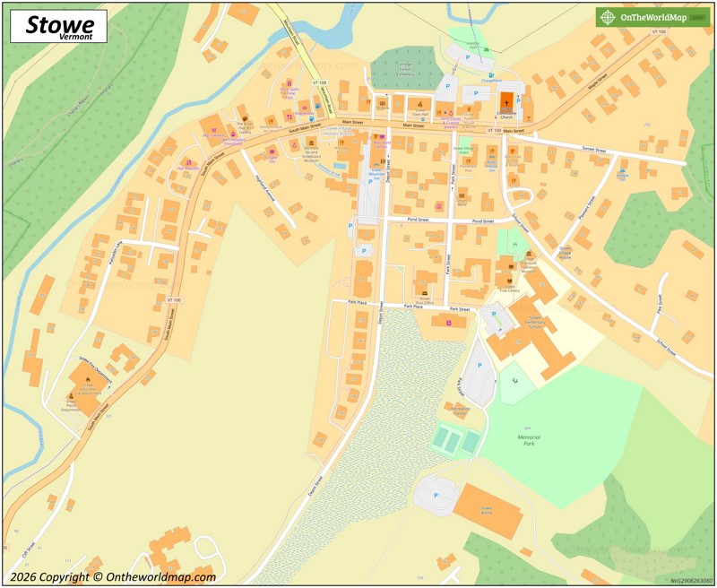This screenshot has height=588, width=717.
Task: Click the Lintilhac Park parking P icon
Action: click(x=467, y=57)
